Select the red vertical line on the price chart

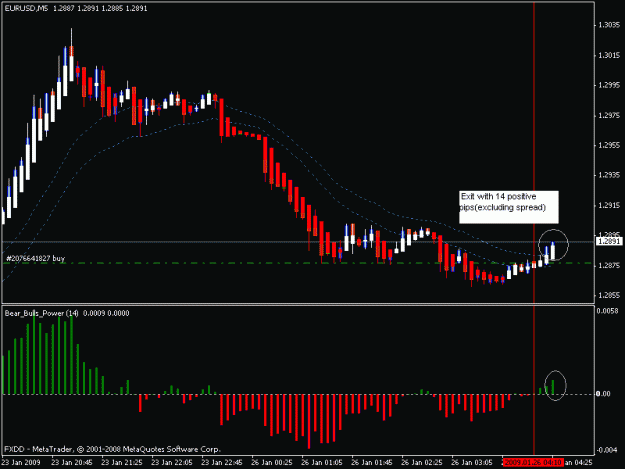pyautogui.click(x=534, y=151)
